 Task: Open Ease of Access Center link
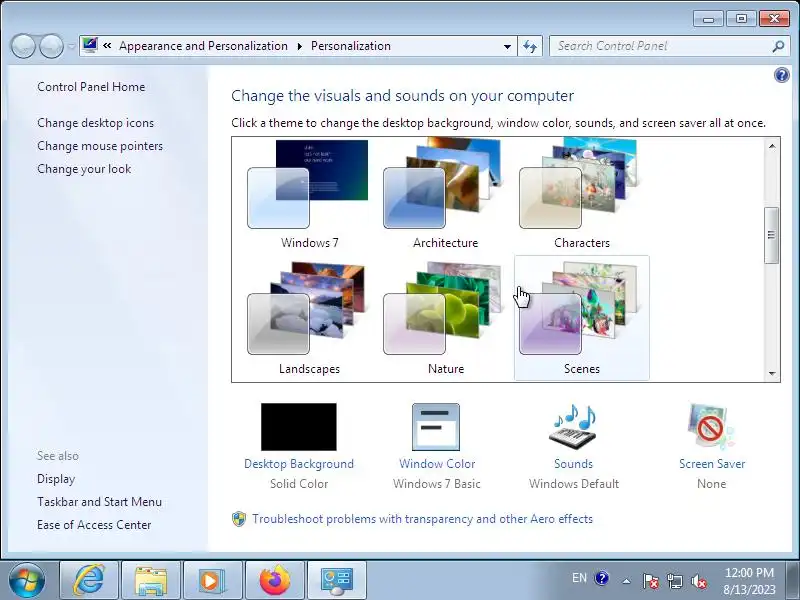coord(94,525)
